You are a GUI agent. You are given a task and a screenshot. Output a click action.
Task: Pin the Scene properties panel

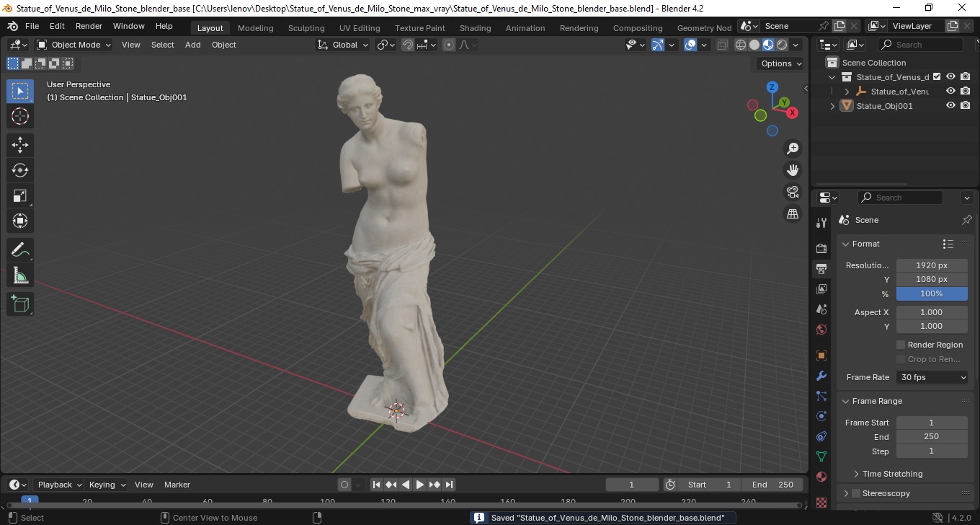tap(967, 220)
